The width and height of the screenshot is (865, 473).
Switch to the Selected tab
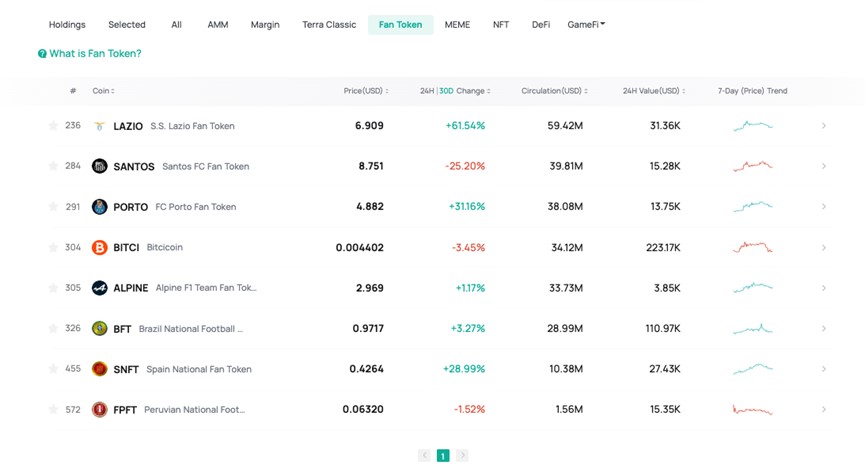pyautogui.click(x=127, y=24)
